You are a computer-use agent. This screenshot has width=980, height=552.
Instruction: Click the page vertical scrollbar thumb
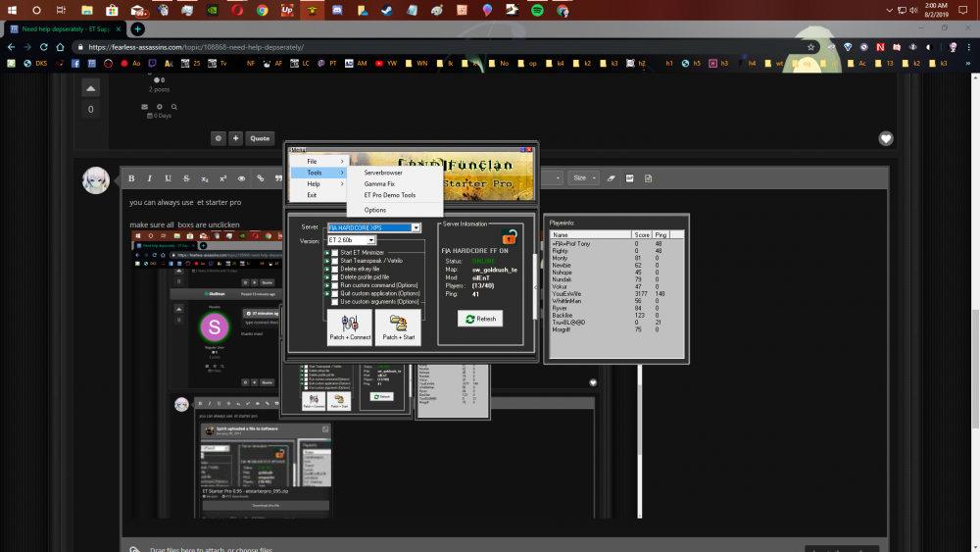point(975,369)
